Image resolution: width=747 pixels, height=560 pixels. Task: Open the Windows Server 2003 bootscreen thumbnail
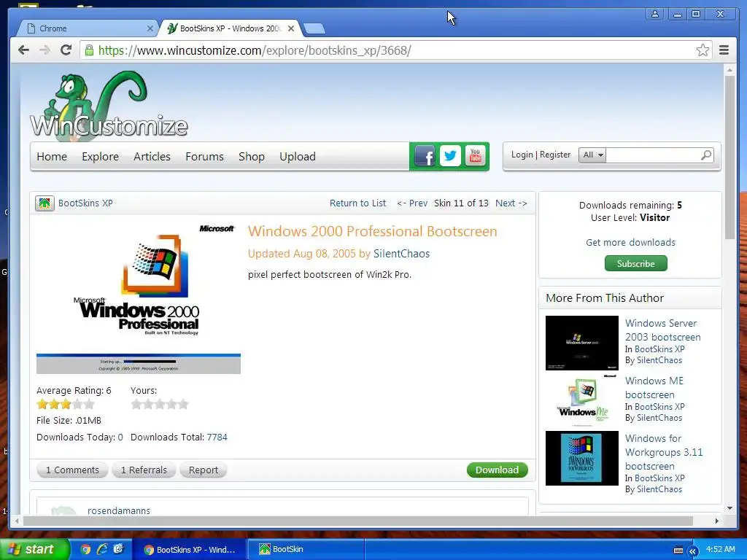click(x=581, y=343)
